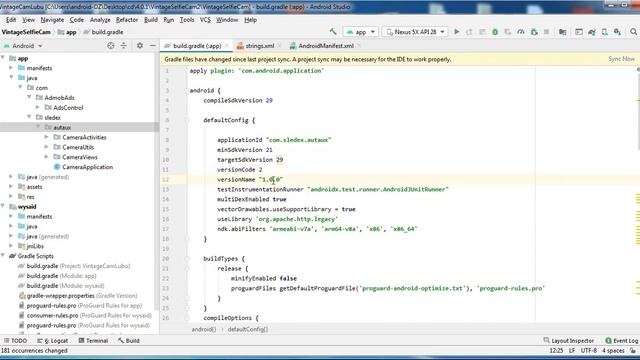Close the build.gradle (app) tab
This screenshot has width=640, height=360.
coord(227,46)
